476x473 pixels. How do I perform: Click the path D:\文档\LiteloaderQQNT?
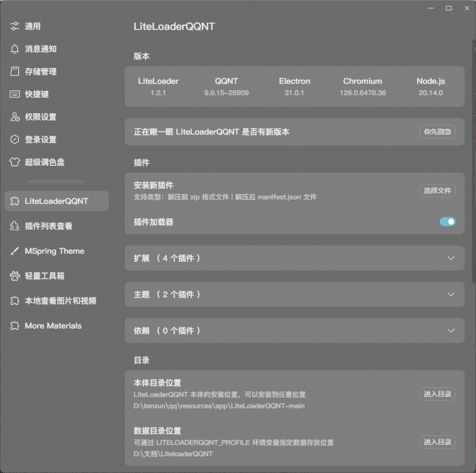[173, 454]
